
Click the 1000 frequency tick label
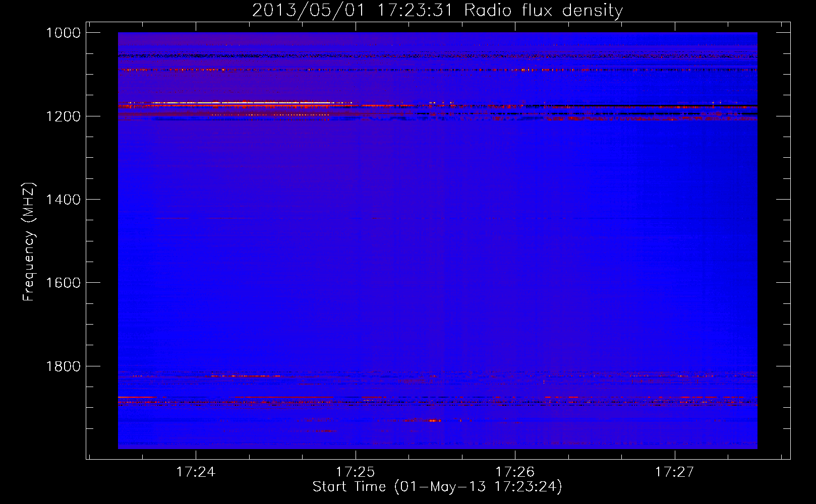tap(63, 33)
